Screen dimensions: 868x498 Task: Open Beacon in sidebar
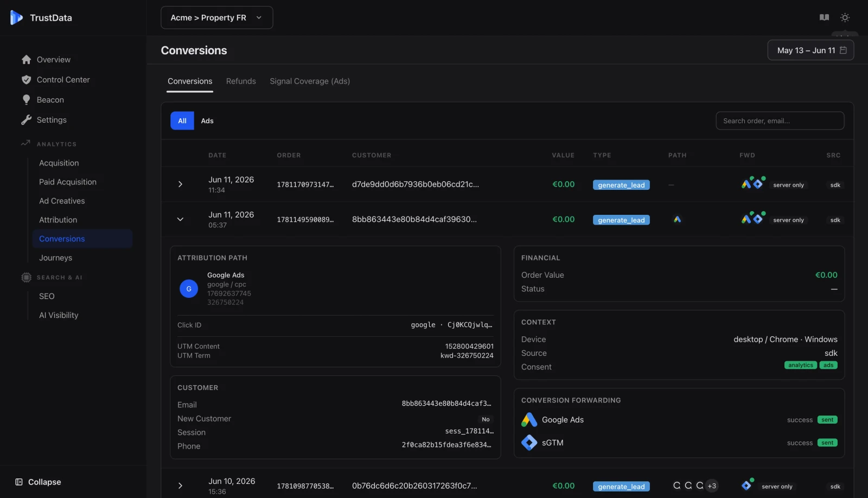pyautogui.click(x=50, y=100)
